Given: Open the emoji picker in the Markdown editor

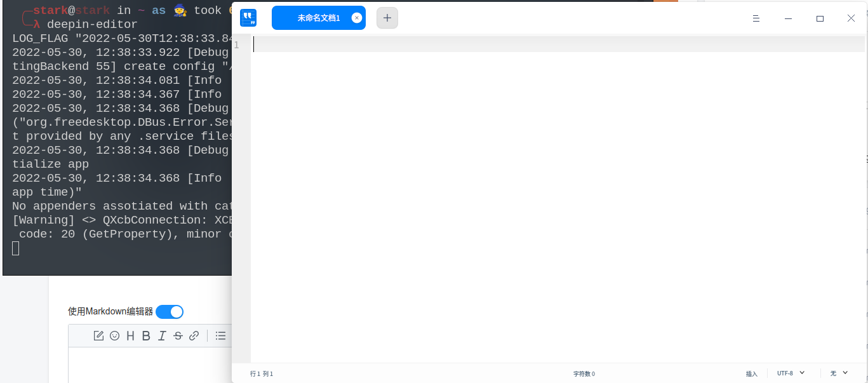Looking at the screenshot, I should 114,335.
